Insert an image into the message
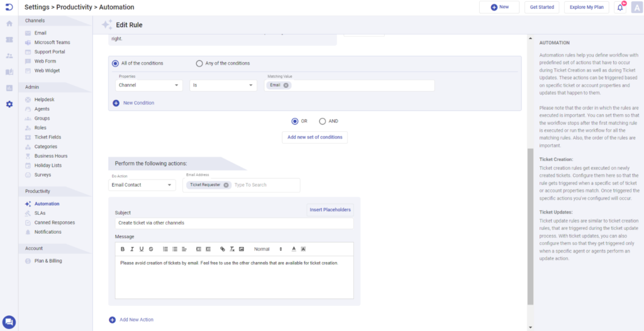This screenshot has width=644, height=331. pyautogui.click(x=241, y=249)
